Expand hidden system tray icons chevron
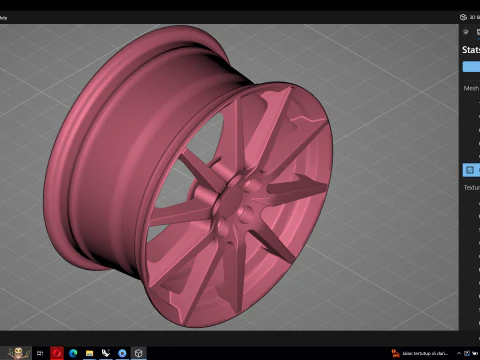The image size is (480, 360). (x=459, y=353)
